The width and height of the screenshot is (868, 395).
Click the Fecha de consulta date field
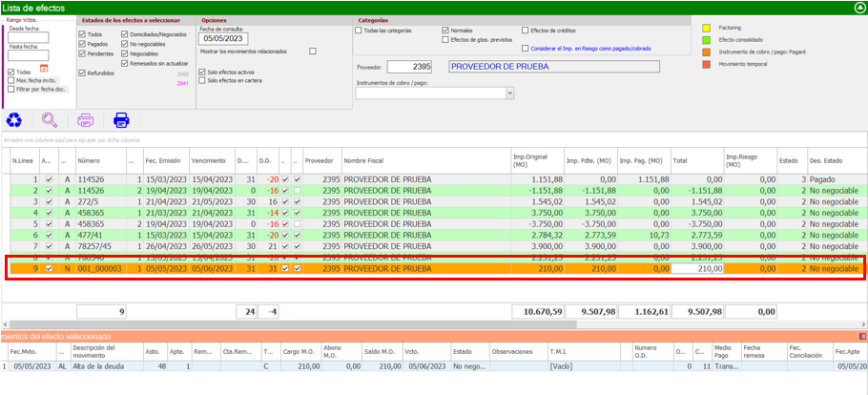tap(223, 38)
